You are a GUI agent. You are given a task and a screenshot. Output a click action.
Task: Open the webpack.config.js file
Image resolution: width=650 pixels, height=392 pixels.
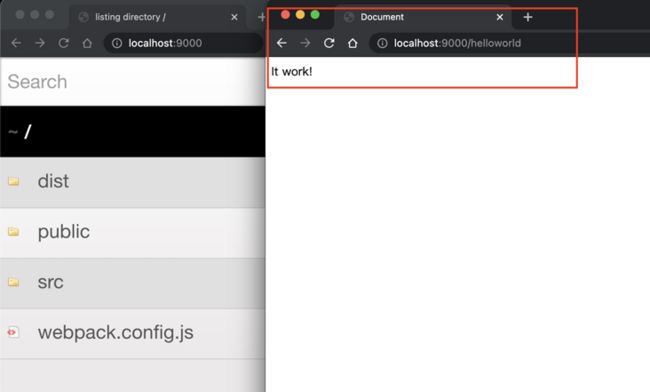pyautogui.click(x=133, y=334)
